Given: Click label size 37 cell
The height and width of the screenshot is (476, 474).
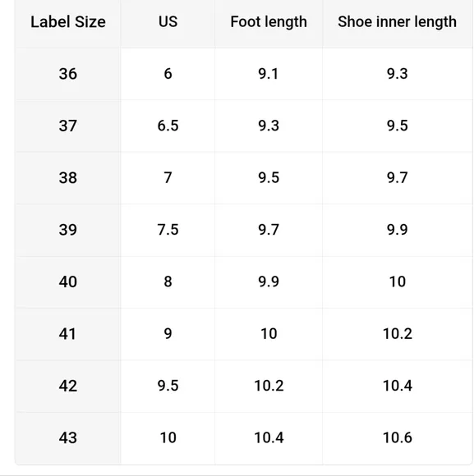Looking at the screenshot, I should [68, 126].
